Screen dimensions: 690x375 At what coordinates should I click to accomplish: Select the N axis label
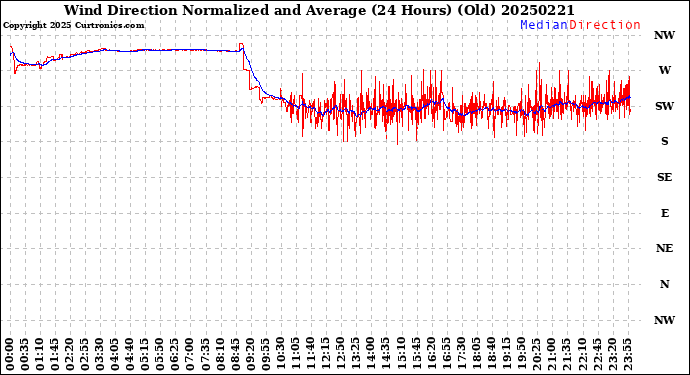point(664,284)
